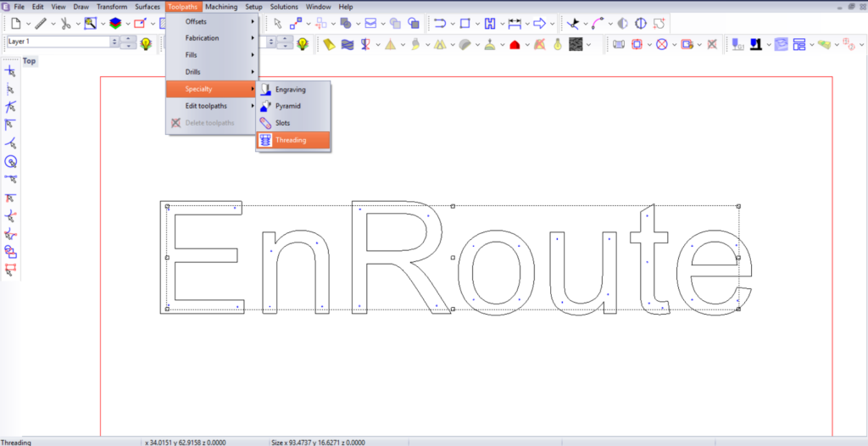Click the noise texture thumbnail icon
The image size is (868, 446).
point(576,44)
